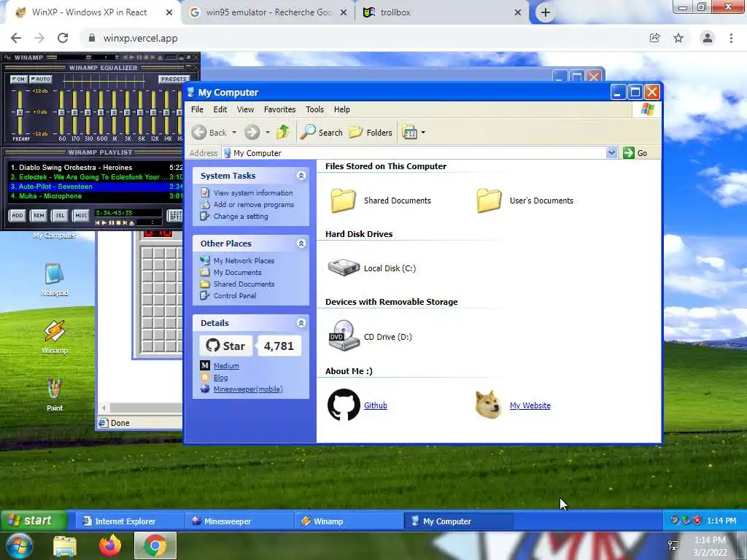Open the Windows 7 Start orb

pos(18,545)
